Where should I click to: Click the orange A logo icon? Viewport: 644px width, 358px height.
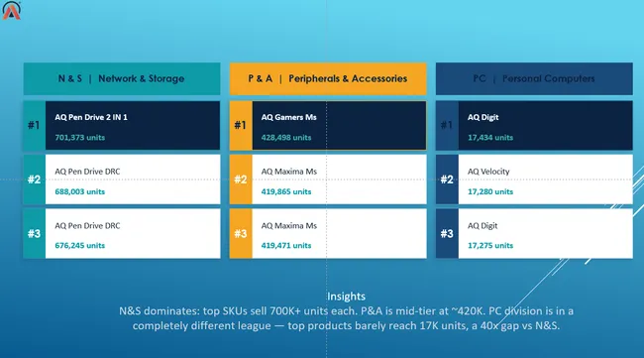[11, 10]
